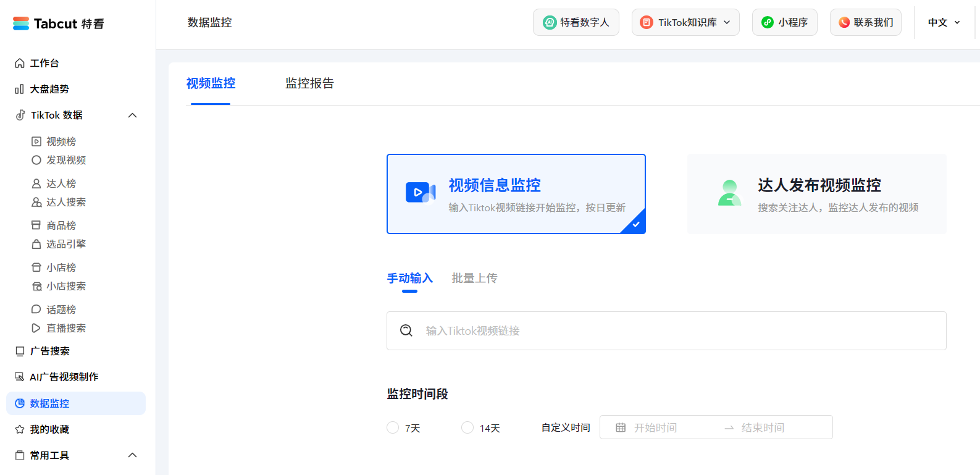Open the TikTok知识库 dropdown
This screenshot has width=980, height=475.
point(685,22)
